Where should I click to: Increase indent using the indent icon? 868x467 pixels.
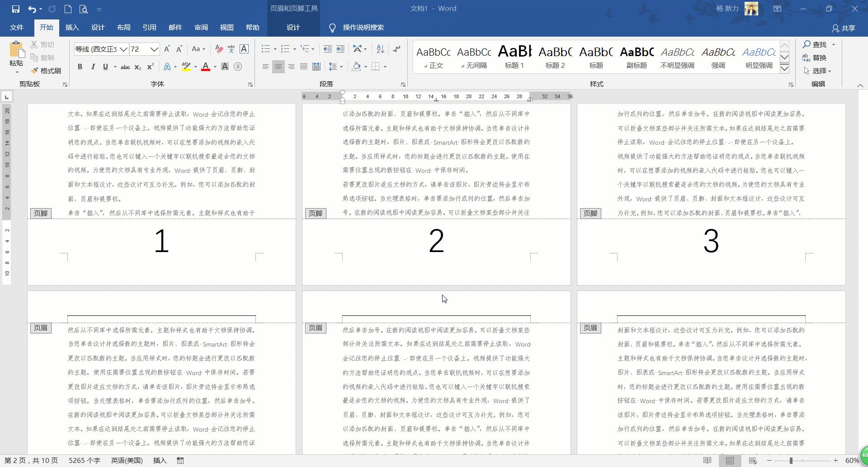pyautogui.click(x=340, y=48)
